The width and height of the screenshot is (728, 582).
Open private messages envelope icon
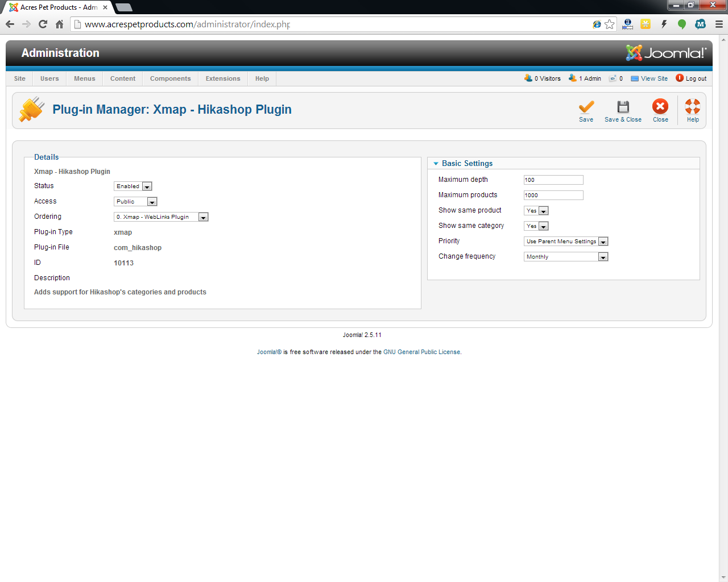(613, 78)
